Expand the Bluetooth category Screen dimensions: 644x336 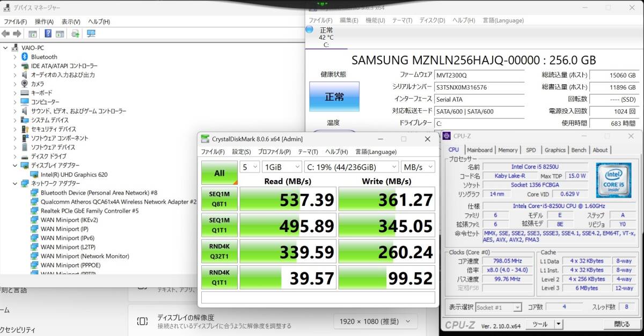pos(15,57)
